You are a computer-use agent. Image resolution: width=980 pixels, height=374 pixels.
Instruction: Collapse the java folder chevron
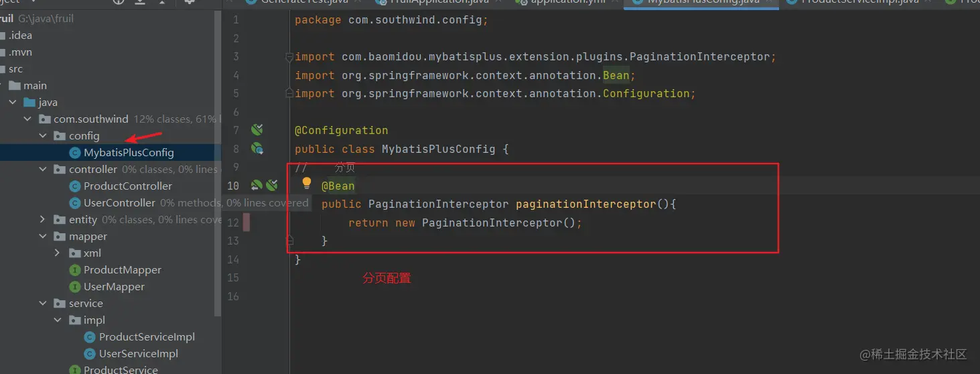click(x=12, y=103)
